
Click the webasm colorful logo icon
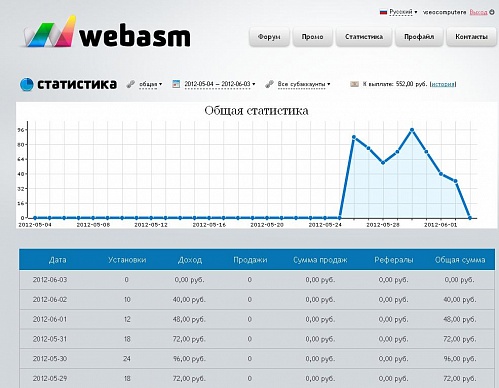pos(49,32)
